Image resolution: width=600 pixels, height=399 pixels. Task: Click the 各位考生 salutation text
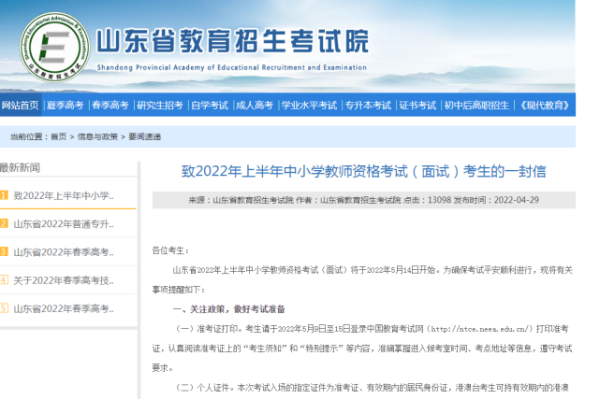(x=170, y=251)
